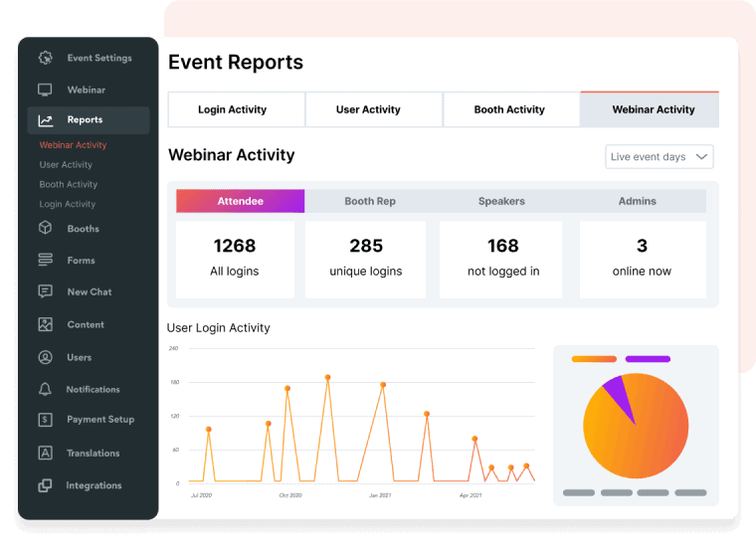
Task: Click the Booths cube icon
Action: coord(45,229)
